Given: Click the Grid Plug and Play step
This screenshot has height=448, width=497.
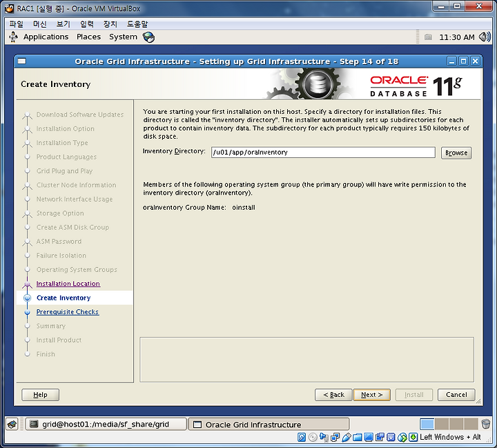Looking at the screenshot, I should (x=64, y=171).
